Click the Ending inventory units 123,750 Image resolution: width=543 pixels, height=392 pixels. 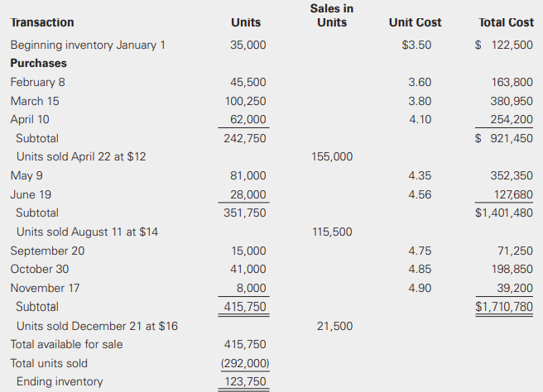point(246,381)
